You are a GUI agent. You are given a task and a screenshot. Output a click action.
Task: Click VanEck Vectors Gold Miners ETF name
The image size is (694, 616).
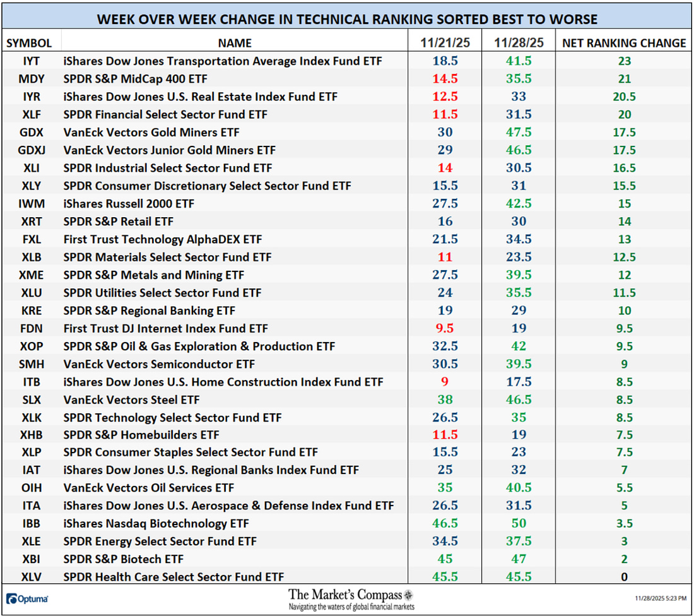pos(151,133)
